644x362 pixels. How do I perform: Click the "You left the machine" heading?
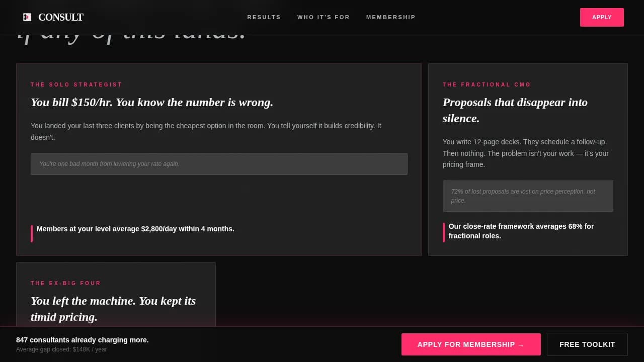point(113,309)
